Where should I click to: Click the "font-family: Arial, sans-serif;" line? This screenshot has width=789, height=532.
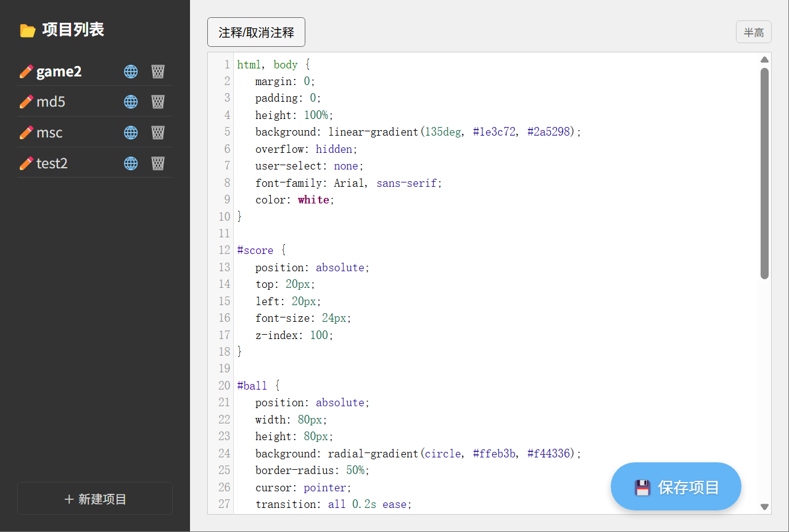pyautogui.click(x=349, y=183)
